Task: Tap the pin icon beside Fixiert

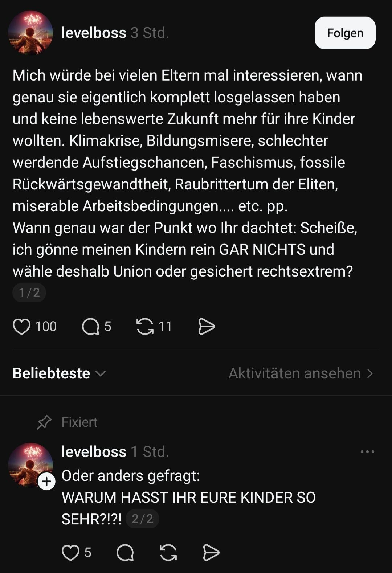Action: point(44,422)
